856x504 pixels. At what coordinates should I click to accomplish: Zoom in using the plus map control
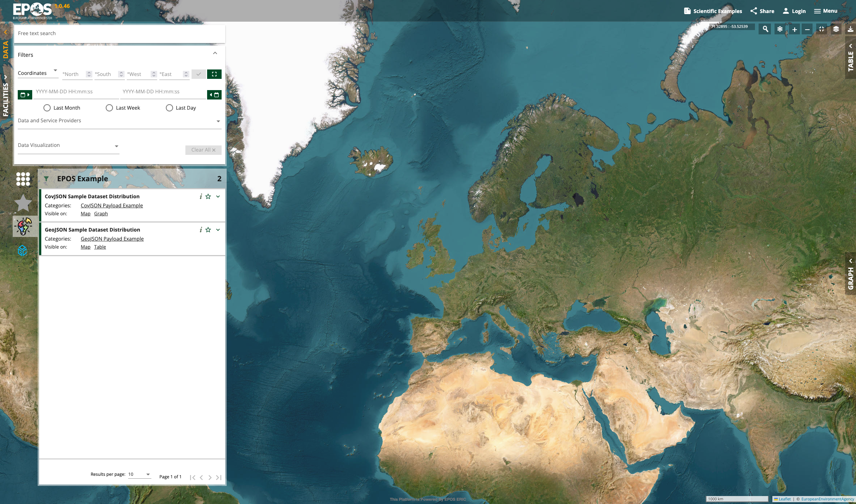pyautogui.click(x=794, y=29)
